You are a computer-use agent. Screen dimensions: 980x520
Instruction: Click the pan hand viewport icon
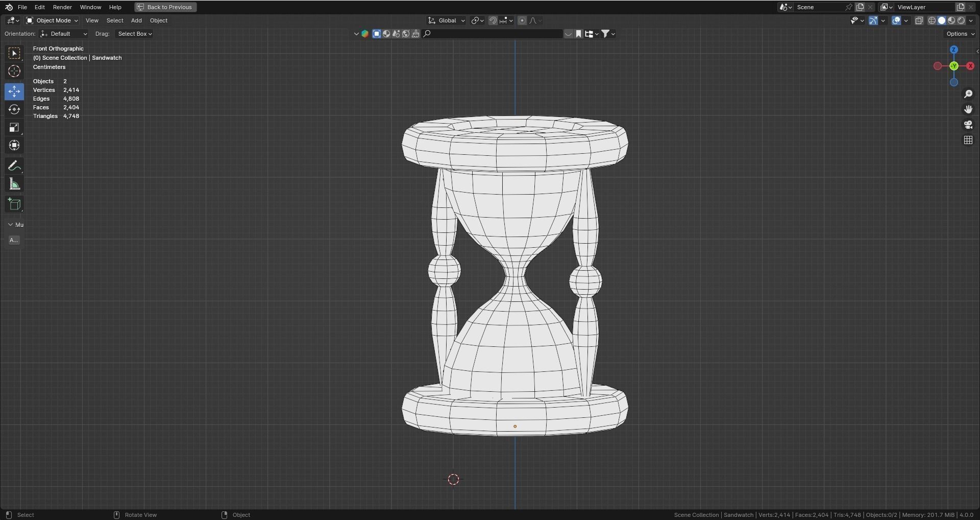(968, 109)
